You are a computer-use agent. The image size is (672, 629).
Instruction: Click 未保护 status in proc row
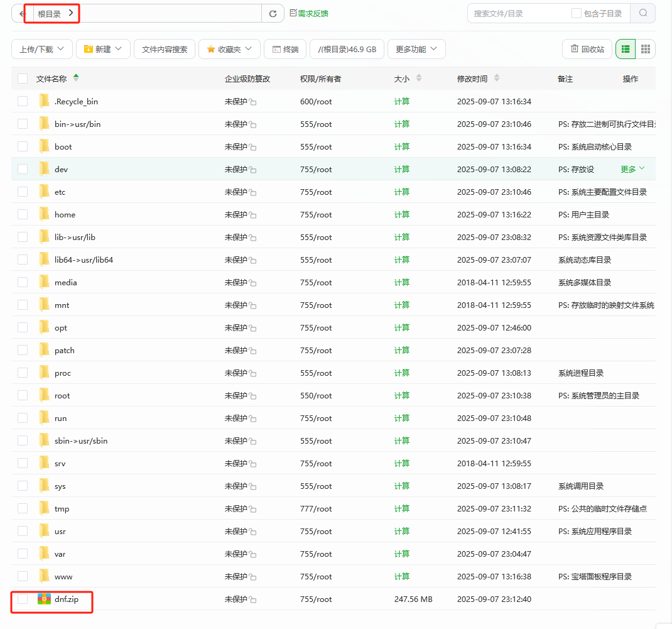click(236, 373)
